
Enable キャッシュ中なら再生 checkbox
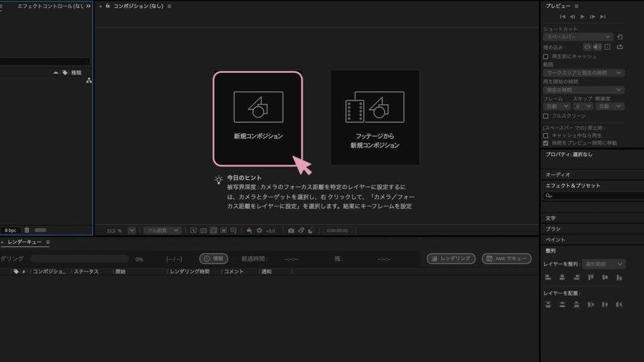click(x=546, y=136)
